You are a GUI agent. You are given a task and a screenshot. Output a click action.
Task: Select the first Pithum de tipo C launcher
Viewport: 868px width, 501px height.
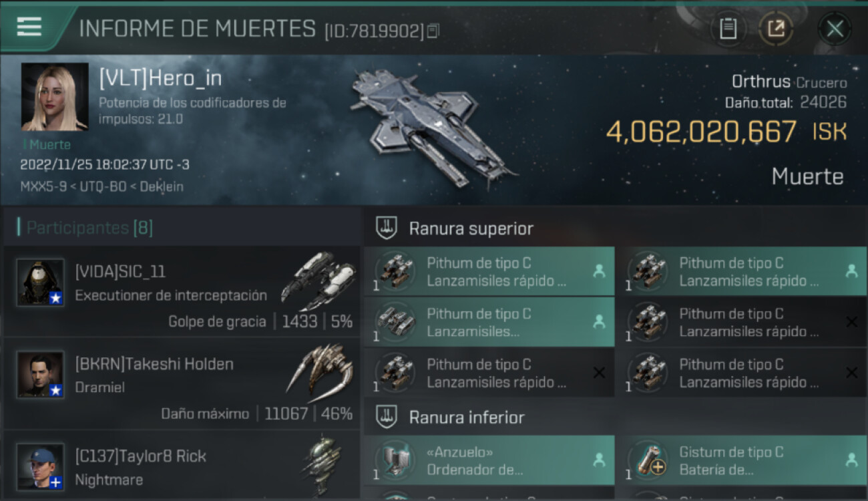pos(489,271)
